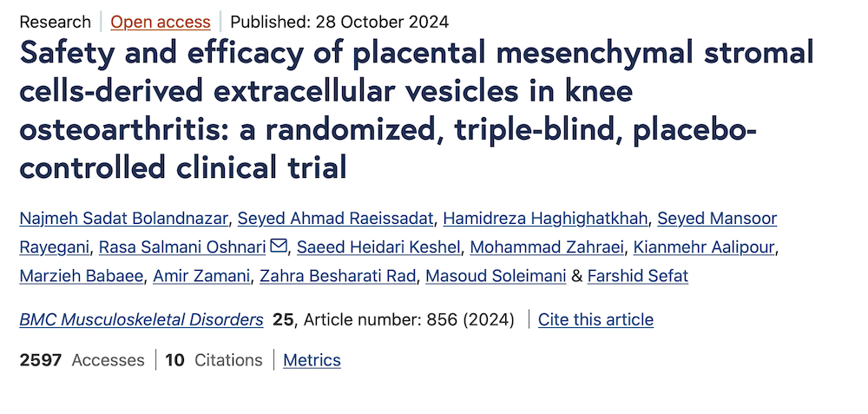Click Cite this article link
The height and width of the screenshot is (414, 868).
point(595,319)
